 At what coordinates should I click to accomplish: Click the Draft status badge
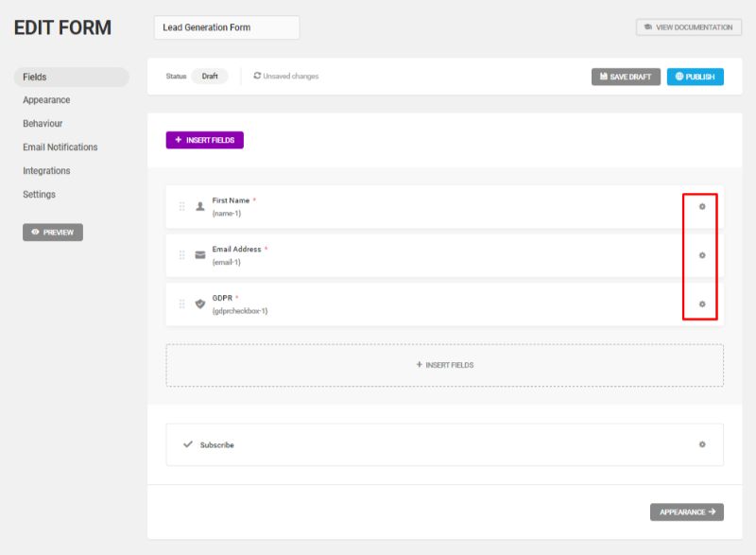pyautogui.click(x=210, y=77)
